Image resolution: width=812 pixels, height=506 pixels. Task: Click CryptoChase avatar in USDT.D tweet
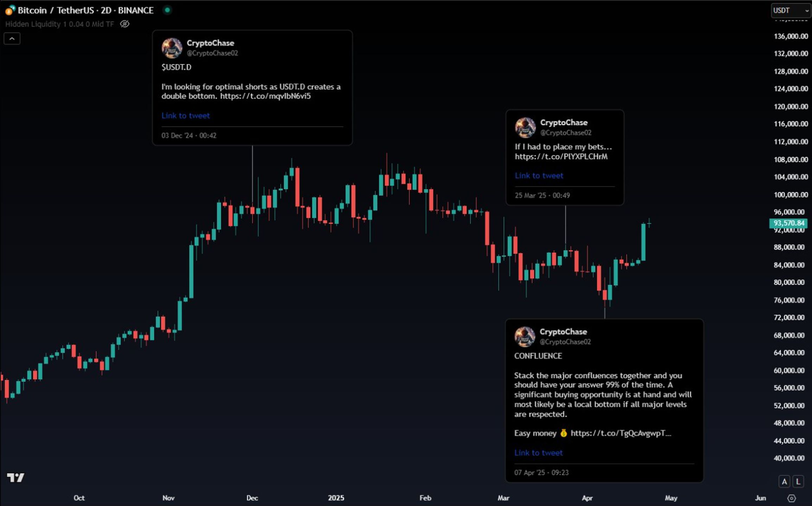[172, 48]
